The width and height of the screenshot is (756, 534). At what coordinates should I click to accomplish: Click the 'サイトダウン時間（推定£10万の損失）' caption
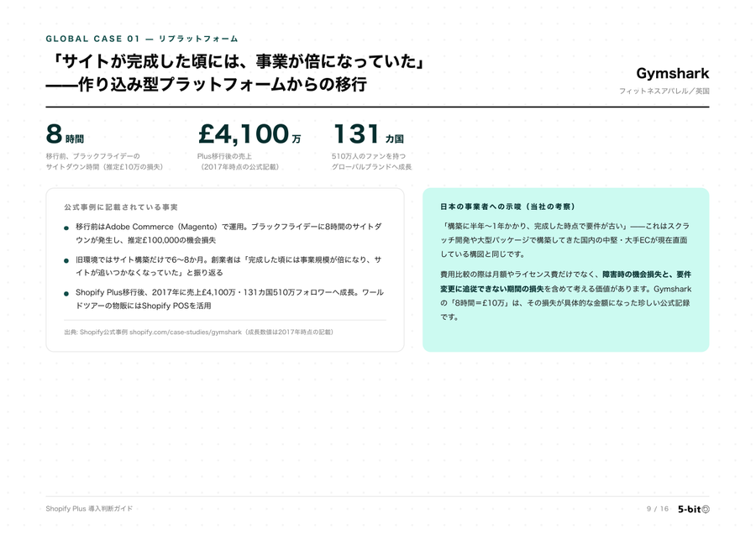coord(105,167)
